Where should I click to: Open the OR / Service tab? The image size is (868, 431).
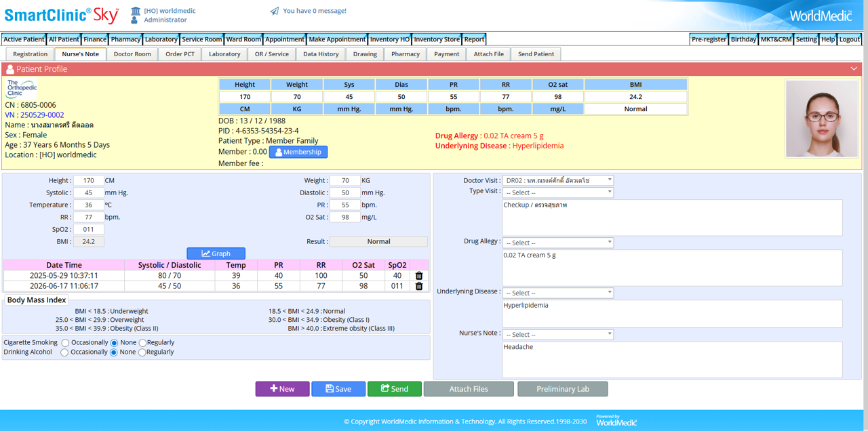point(272,54)
